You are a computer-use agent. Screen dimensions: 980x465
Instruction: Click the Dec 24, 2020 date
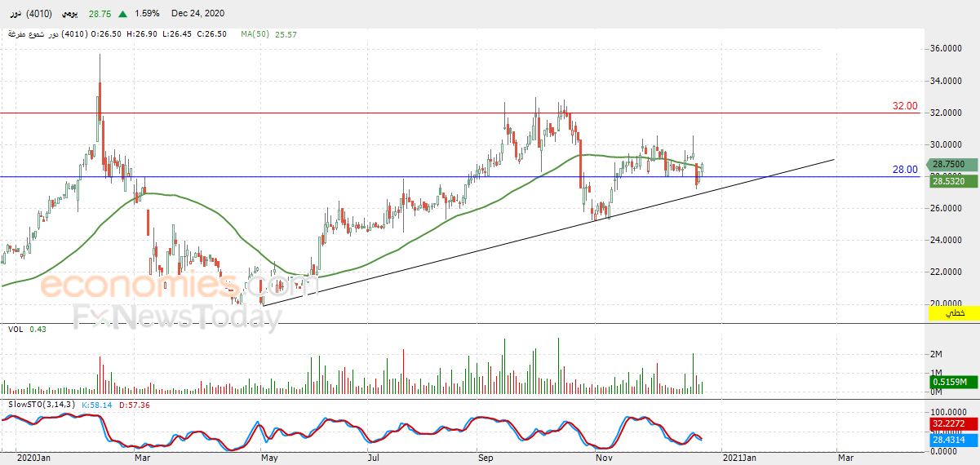click(x=198, y=14)
